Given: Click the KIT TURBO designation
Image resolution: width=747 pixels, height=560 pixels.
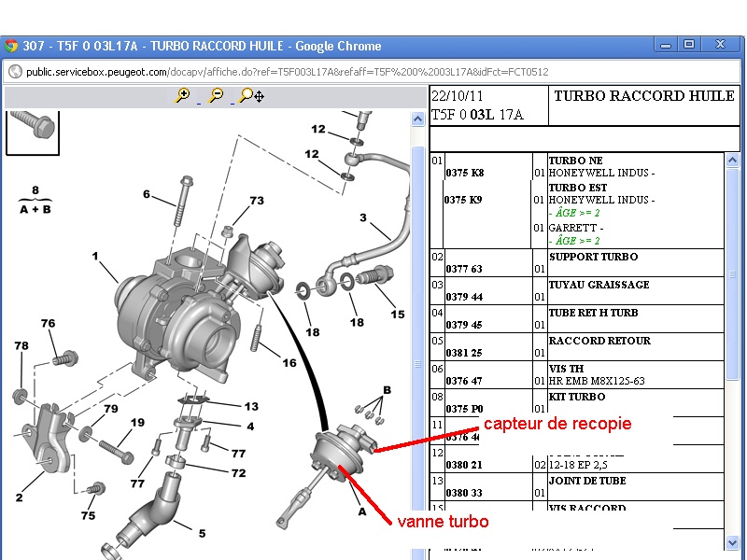Looking at the screenshot, I should pos(577,398).
